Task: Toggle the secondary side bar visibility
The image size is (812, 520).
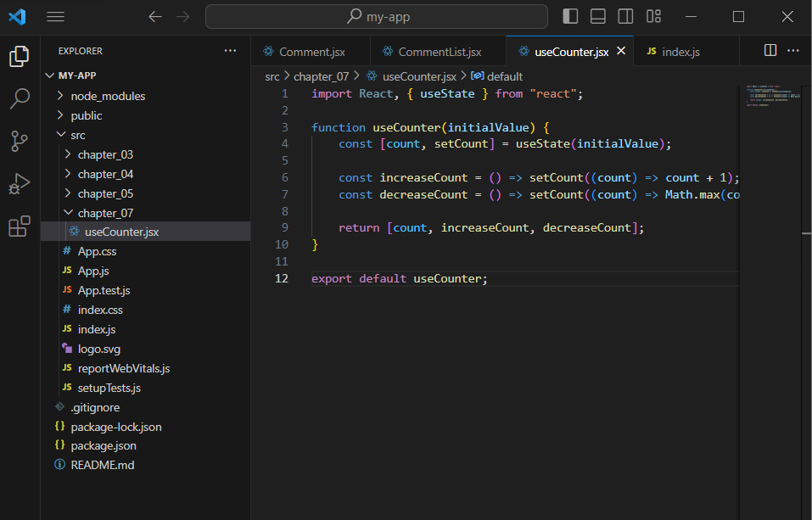Action: coord(625,17)
